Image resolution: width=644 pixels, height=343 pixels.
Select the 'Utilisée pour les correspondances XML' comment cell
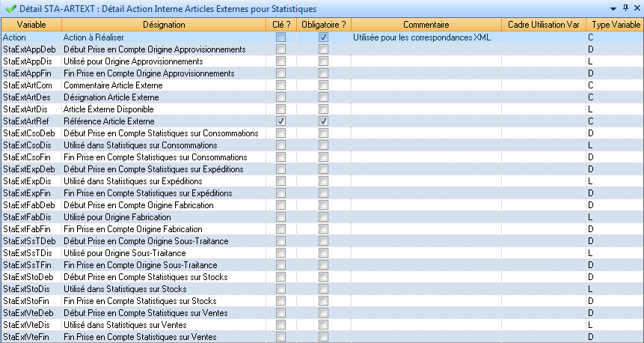[422, 37]
